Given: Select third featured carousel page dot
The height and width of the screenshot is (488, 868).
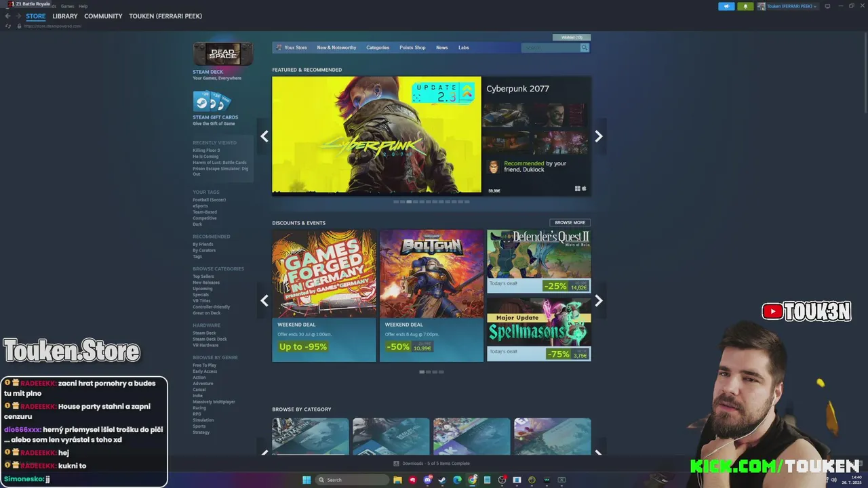Looking at the screenshot, I should [x=409, y=201].
